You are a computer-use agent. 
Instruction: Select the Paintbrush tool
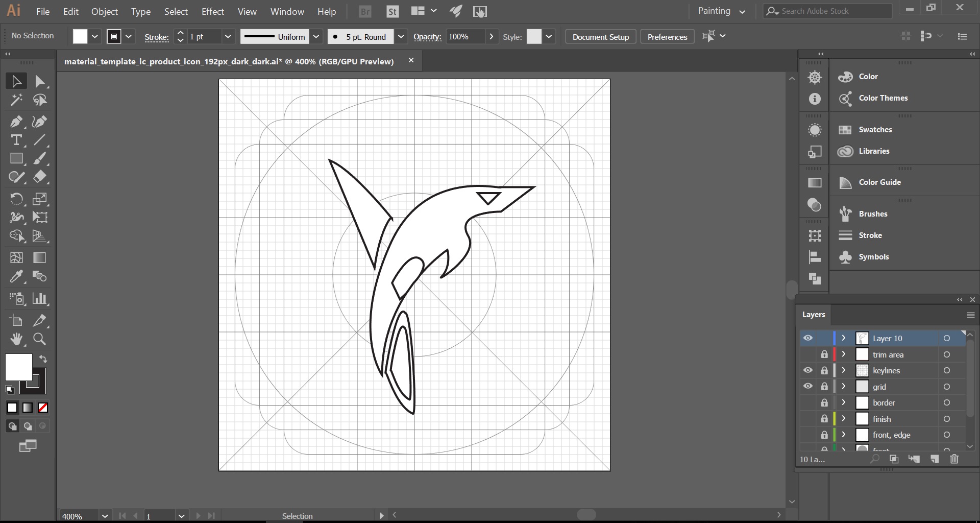tap(40, 159)
